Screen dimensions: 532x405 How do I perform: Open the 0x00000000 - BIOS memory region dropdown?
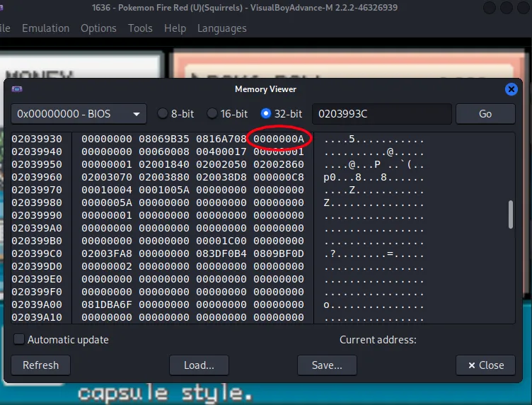pyautogui.click(x=79, y=114)
